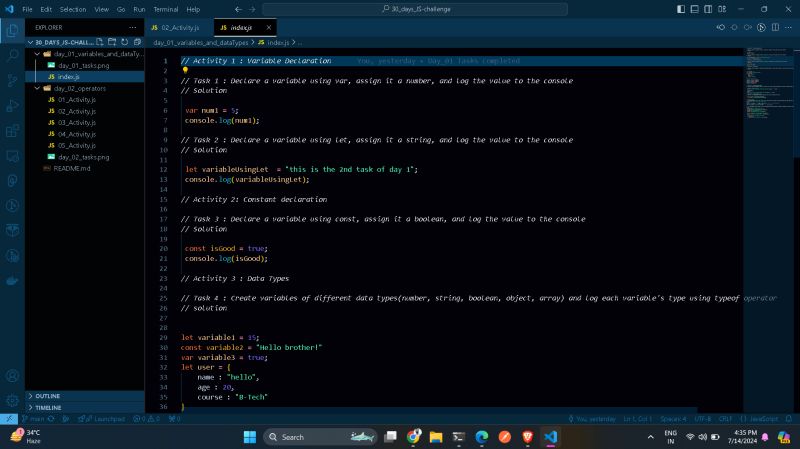Click the lightbulb code action on line 2
This screenshot has width=800, height=449.
[185, 70]
